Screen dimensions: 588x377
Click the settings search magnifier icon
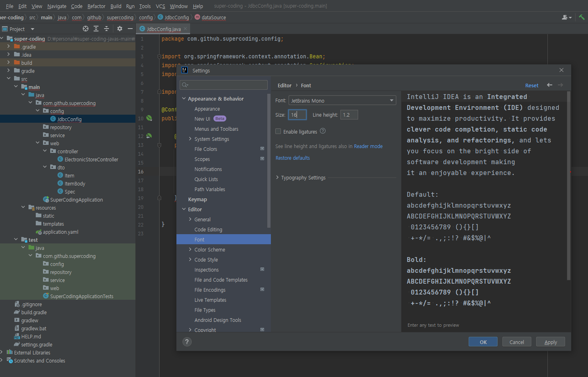[x=185, y=85]
